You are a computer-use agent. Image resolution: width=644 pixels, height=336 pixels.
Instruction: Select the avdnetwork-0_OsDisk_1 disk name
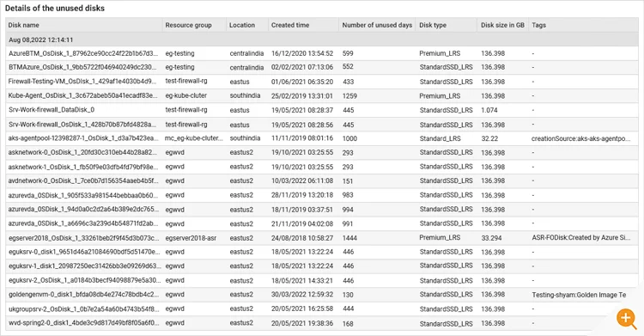click(83, 181)
